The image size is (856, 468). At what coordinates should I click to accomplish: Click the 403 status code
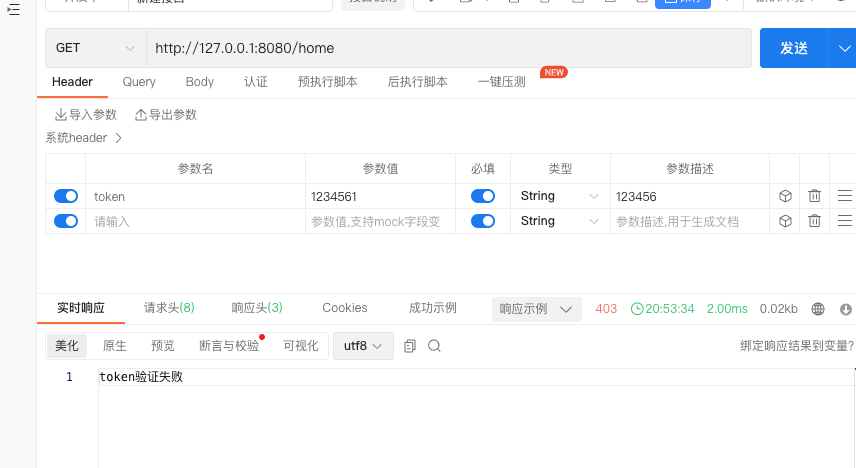pyautogui.click(x=606, y=309)
